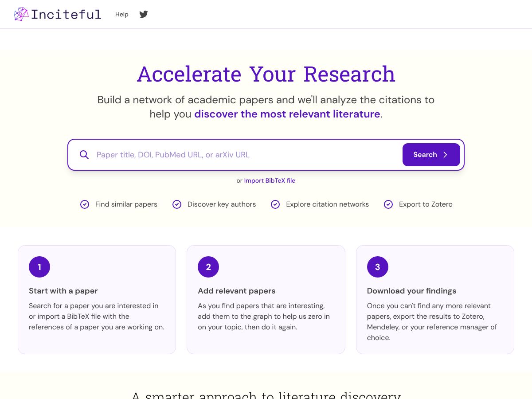Click the 'As you find papers that are interesting' description
This screenshot has height=399, width=532.
264,317
